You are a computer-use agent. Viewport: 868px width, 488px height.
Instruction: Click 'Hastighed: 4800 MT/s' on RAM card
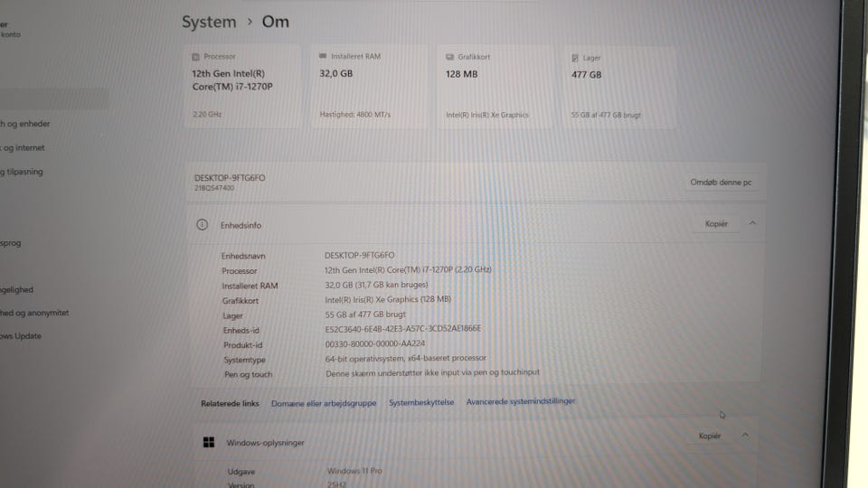coord(354,115)
